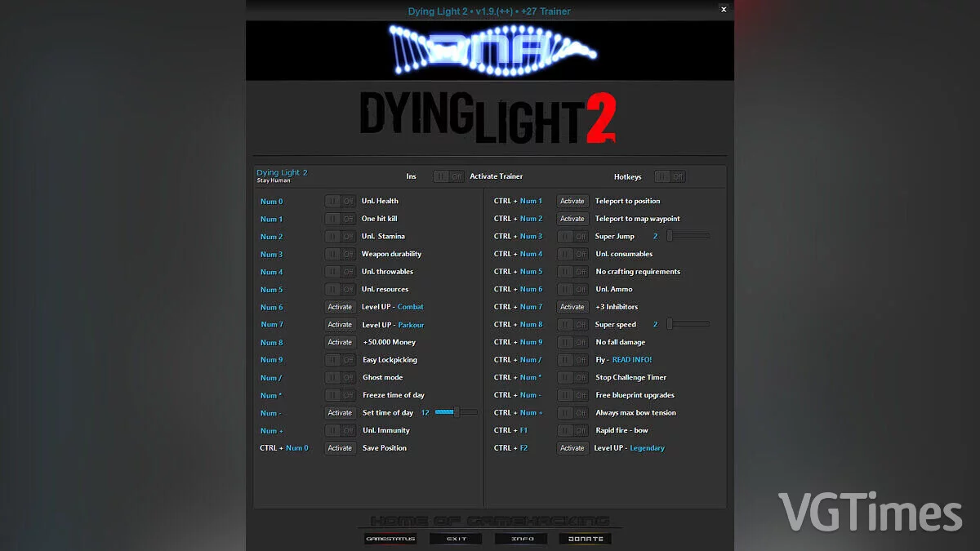Screen dimensions: 980x551
Task: Toggle No fall damage switch
Action: click(x=572, y=342)
